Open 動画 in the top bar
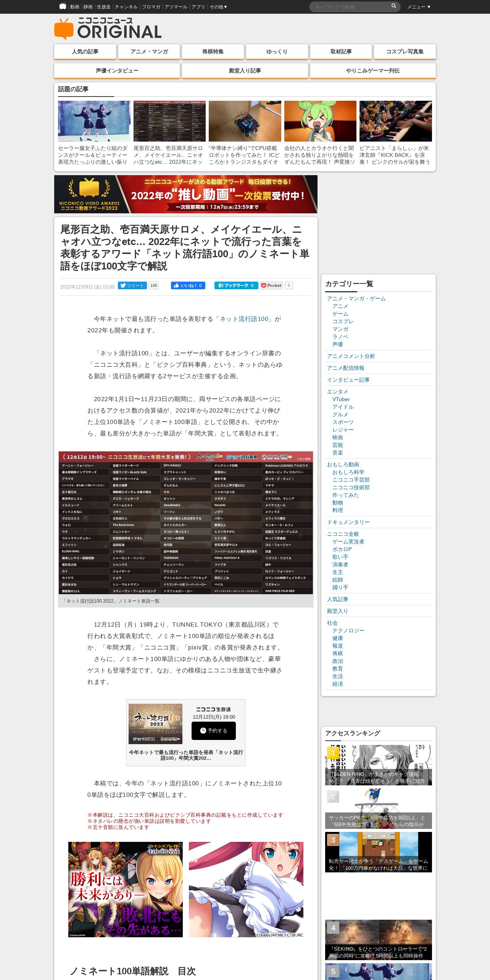Screen dimensions: 490x980 pyautogui.click(x=74, y=7)
